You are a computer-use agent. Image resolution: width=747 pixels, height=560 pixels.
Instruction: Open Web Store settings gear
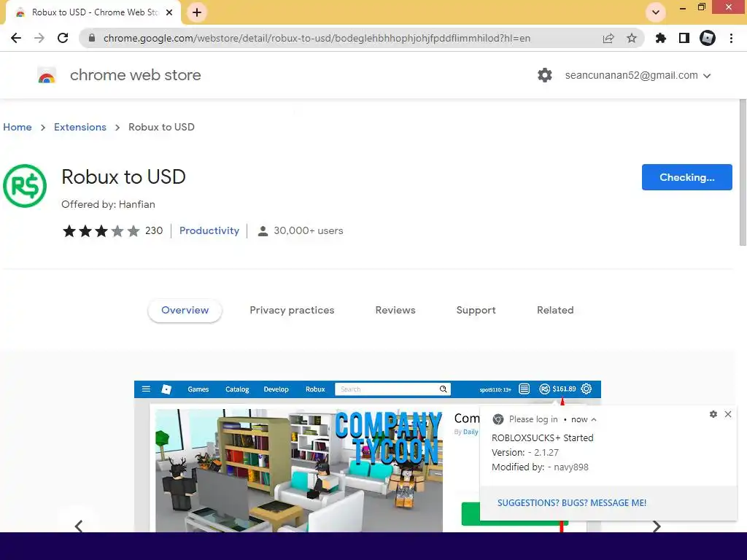click(x=544, y=75)
